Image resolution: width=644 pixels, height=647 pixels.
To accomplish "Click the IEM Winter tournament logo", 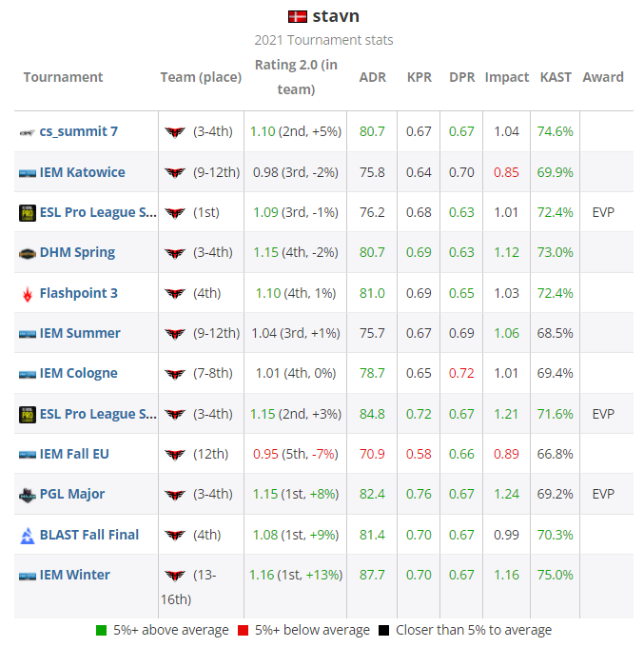I will coord(28,576).
